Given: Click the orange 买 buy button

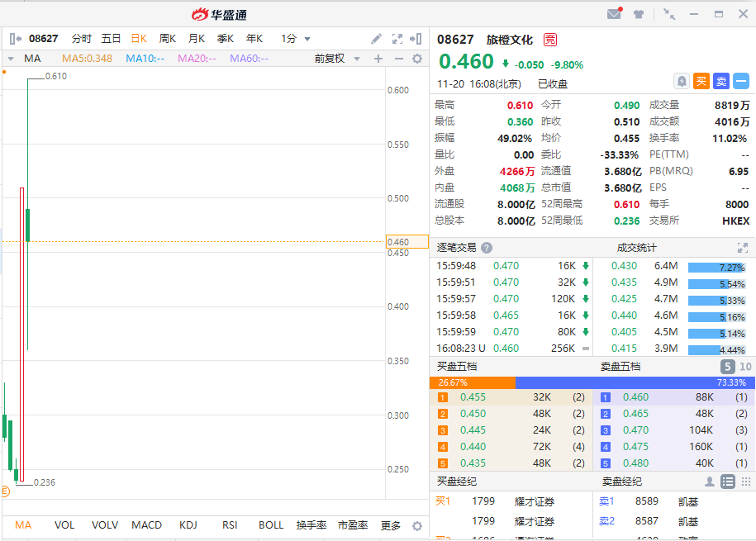Looking at the screenshot, I should 701,81.
